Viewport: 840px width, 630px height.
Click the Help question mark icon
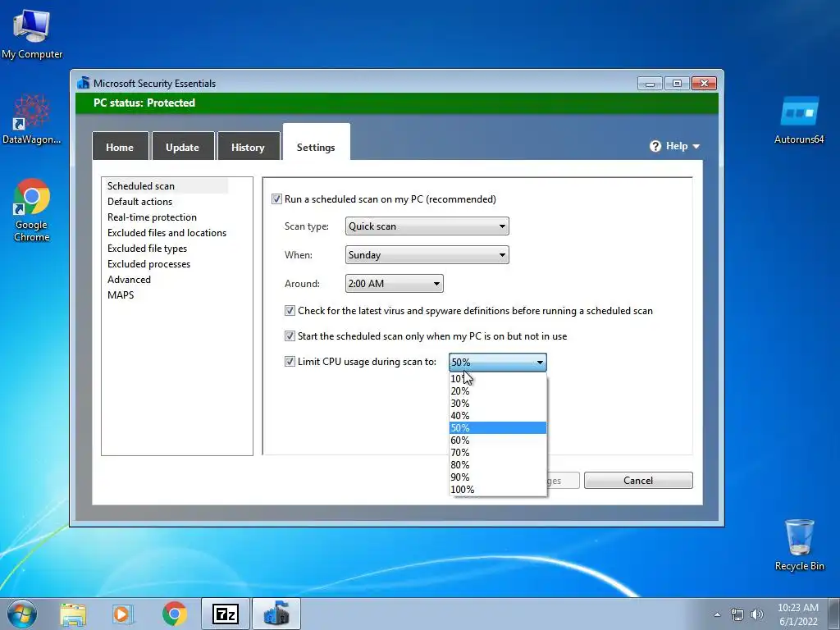[x=655, y=146]
